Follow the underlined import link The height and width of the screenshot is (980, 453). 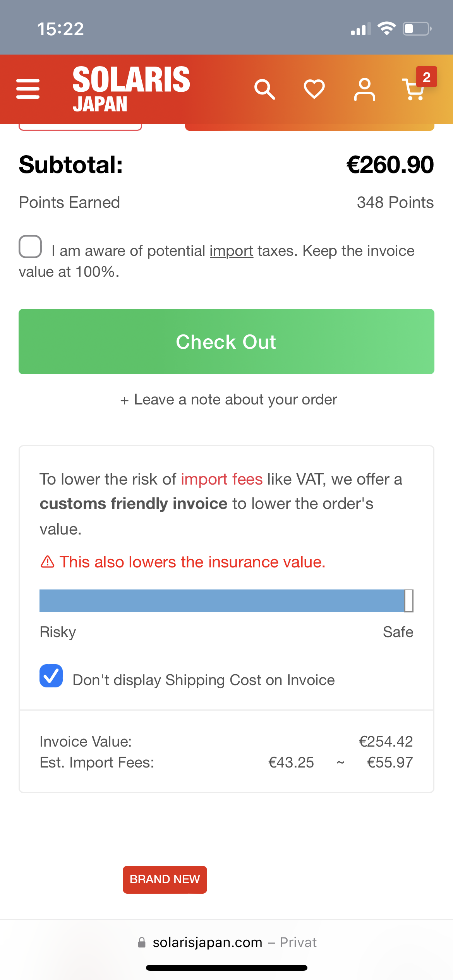[x=231, y=251]
